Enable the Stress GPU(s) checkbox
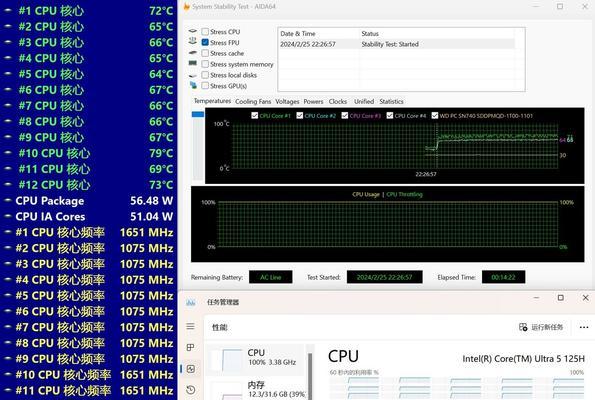595x400 pixels. pos(205,86)
